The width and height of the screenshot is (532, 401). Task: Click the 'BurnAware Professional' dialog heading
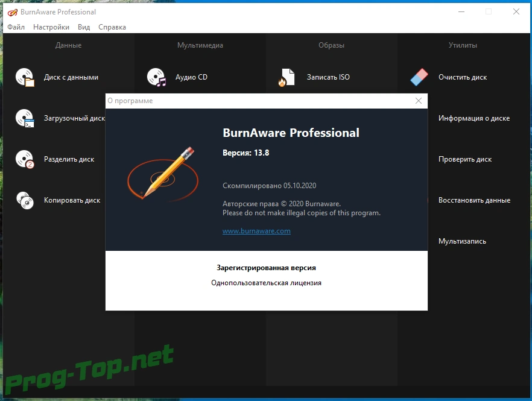[291, 133]
